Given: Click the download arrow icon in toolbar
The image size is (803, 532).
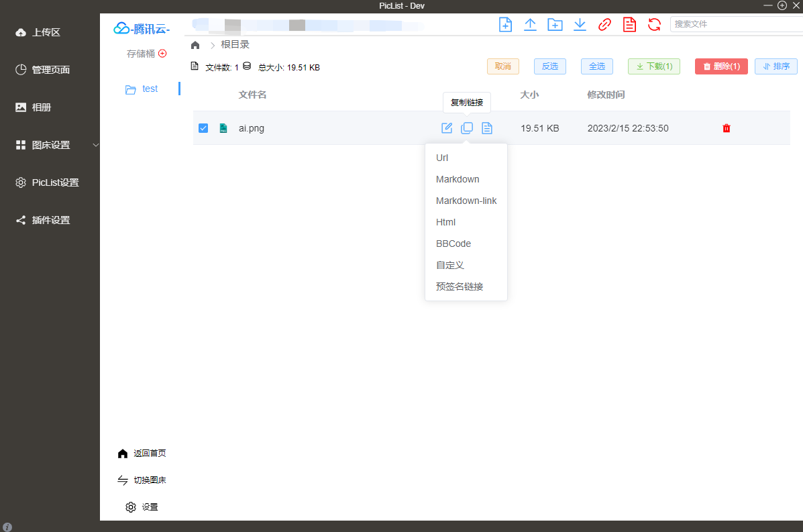Looking at the screenshot, I should coord(580,25).
